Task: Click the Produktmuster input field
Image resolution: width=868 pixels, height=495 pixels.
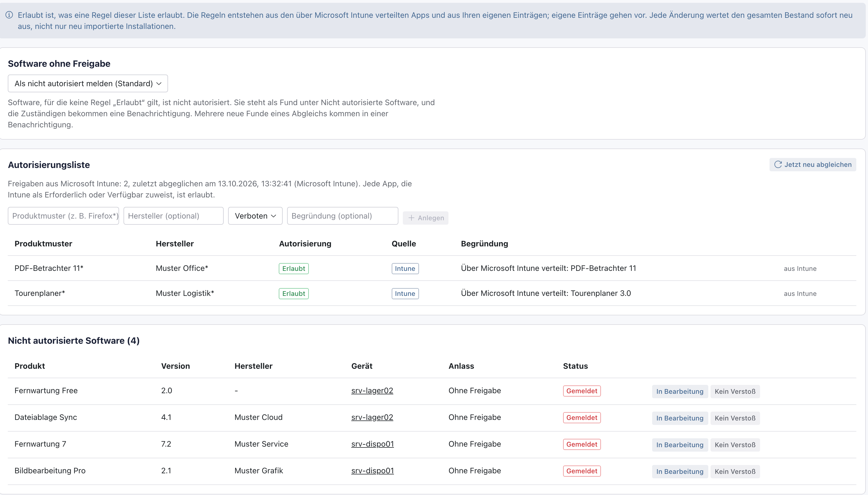Action: [63, 216]
